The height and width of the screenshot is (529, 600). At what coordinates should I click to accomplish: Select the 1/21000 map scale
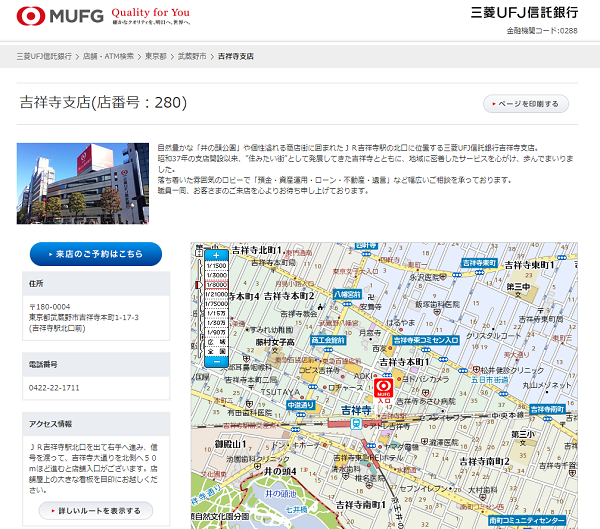click(217, 294)
